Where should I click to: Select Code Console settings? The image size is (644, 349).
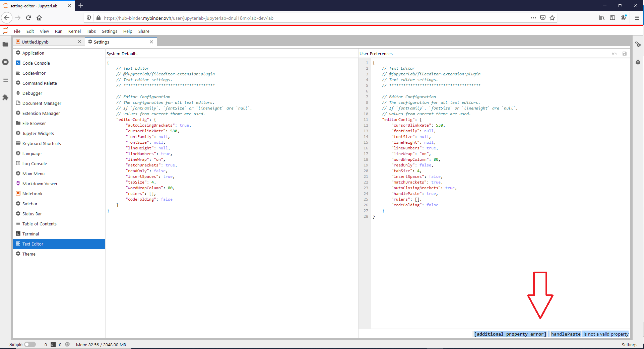click(59, 63)
